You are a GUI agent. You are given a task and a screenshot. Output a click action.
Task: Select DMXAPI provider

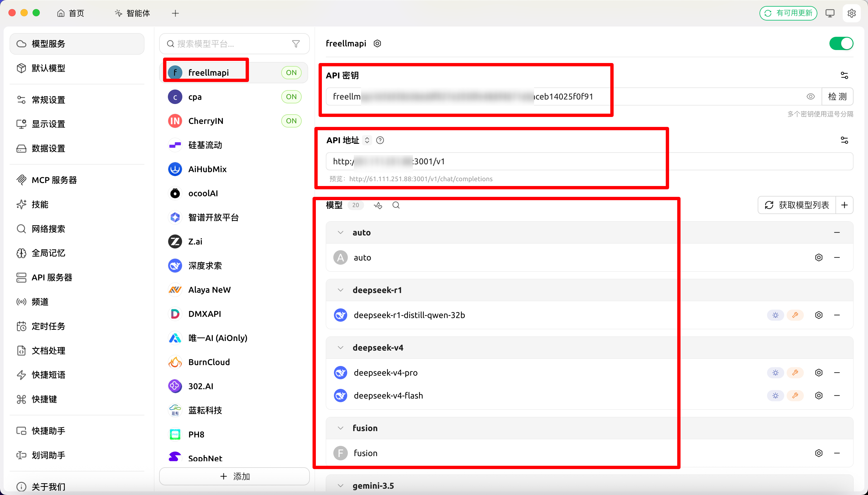234,314
